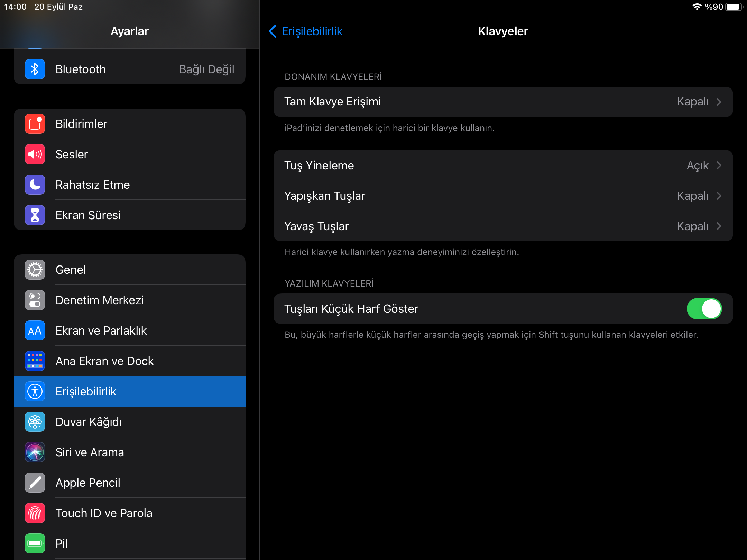Tap the Genel gear icon
The height and width of the screenshot is (560, 747).
35,270
